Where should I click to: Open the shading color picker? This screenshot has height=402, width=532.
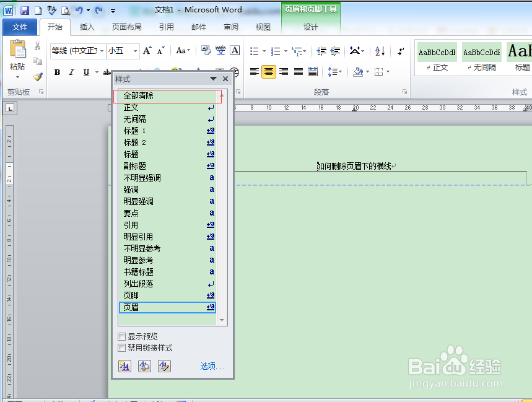pyautogui.click(x=367, y=72)
